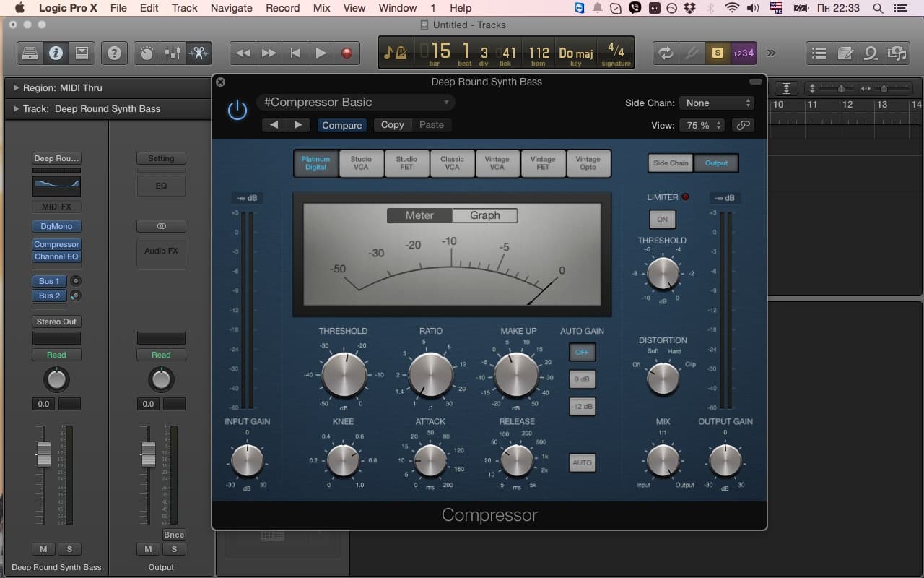Viewport: 924px width, 578px height.
Task: Open the Channel EQ plug-in slot
Action: [56, 256]
